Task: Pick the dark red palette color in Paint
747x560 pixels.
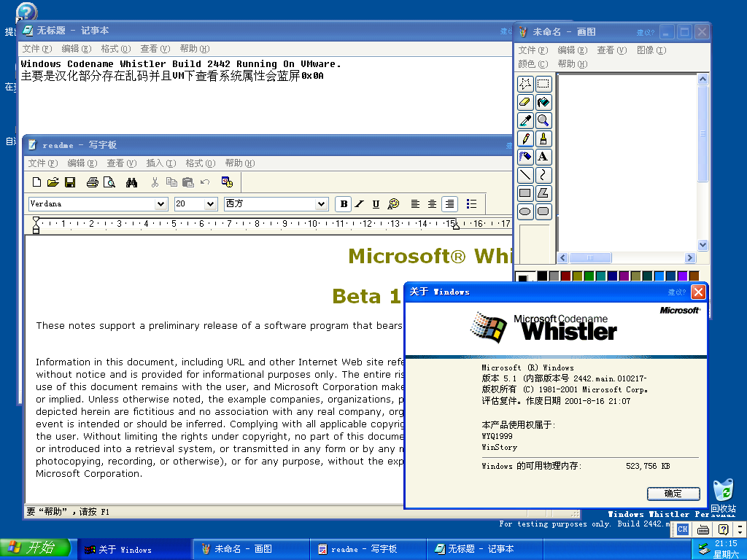Action: coord(565,276)
